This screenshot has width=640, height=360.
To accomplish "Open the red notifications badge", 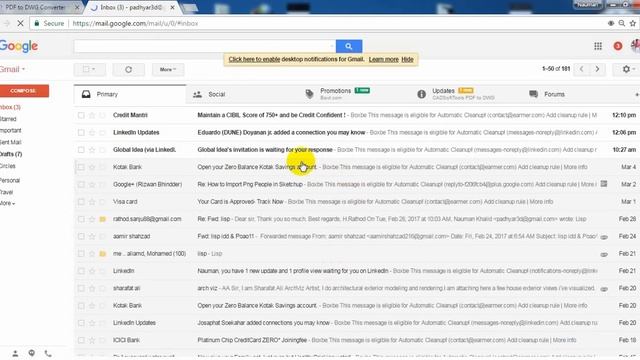I will [618, 46].
